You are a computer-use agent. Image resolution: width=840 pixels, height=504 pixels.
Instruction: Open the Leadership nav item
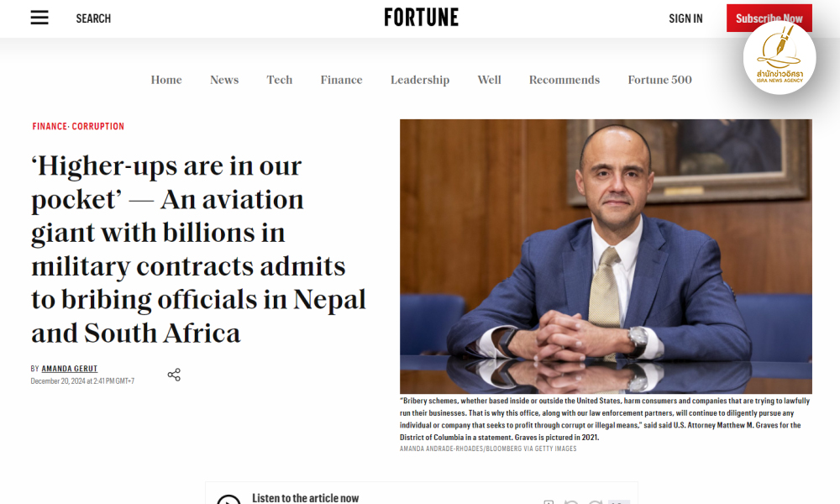pos(420,80)
